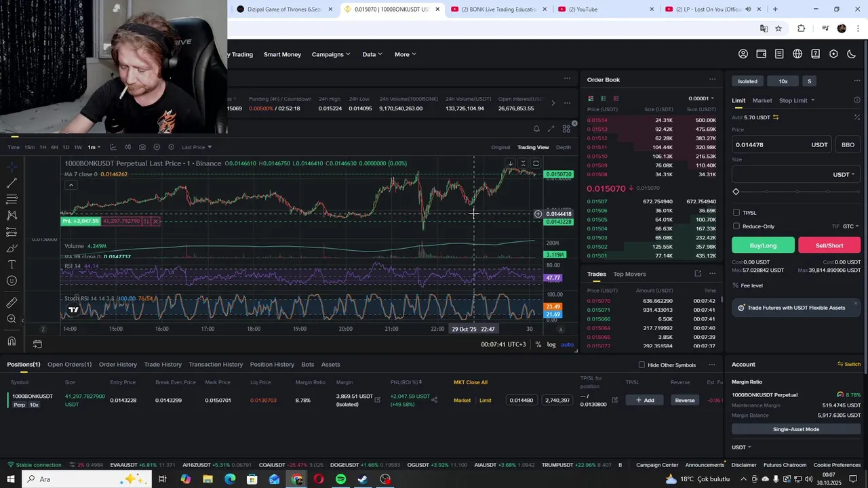Image resolution: width=868 pixels, height=488 pixels.
Task: Switch to the Market order tab
Action: click(x=762, y=100)
